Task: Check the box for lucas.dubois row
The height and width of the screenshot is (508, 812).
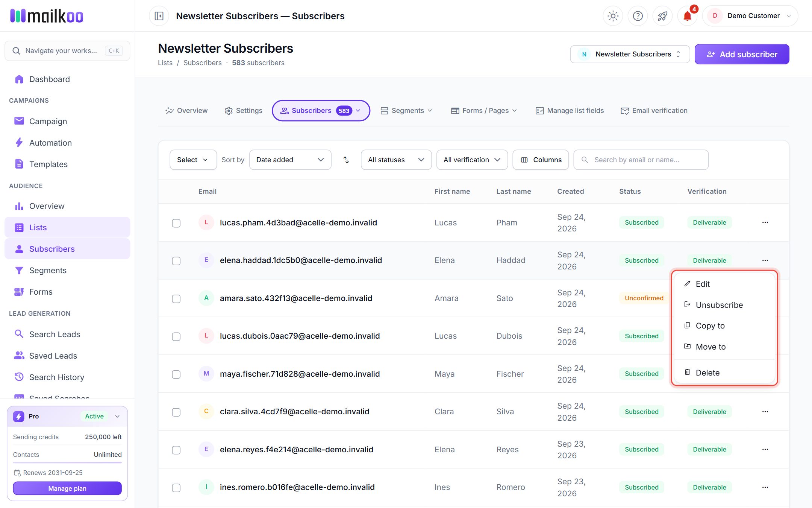Action: tap(176, 336)
